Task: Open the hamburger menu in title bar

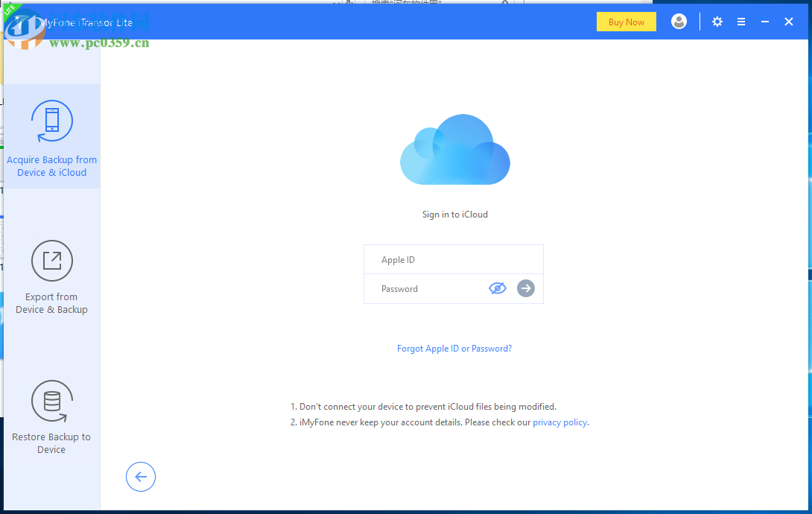Action: [x=741, y=22]
